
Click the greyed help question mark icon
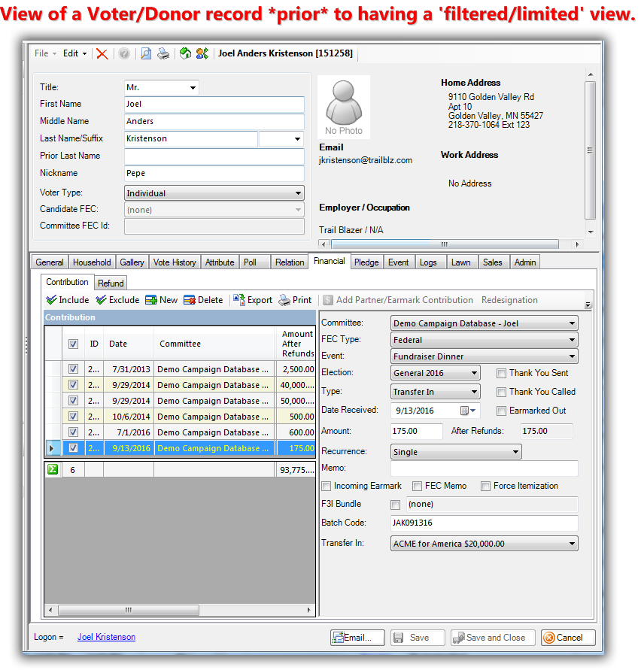[124, 54]
